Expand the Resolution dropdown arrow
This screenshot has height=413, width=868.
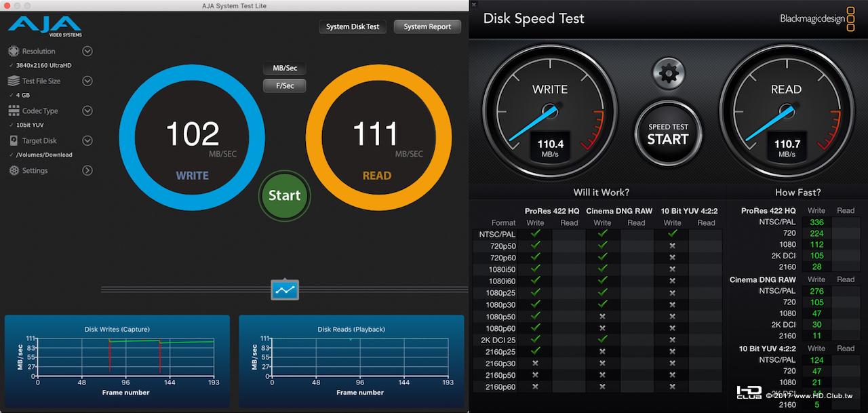click(x=87, y=52)
